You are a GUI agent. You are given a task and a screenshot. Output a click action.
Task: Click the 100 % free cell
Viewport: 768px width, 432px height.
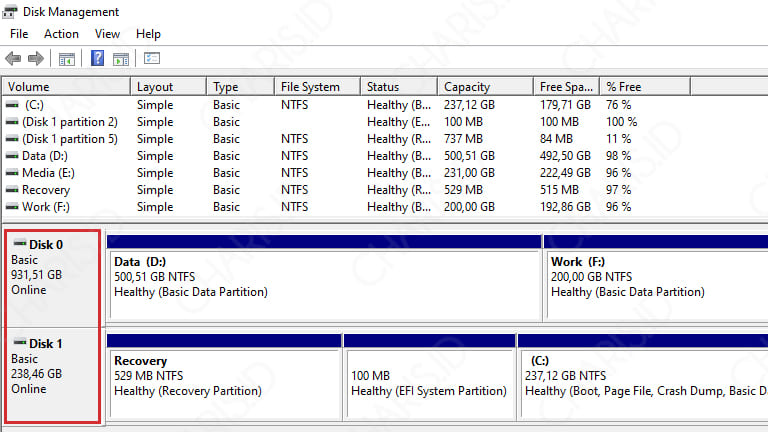[622, 121]
